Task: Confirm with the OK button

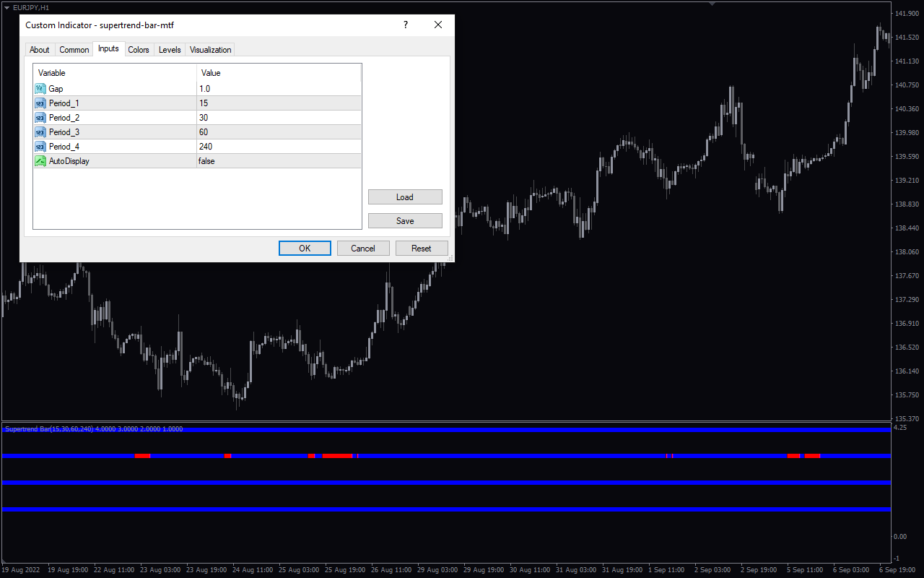Action: [305, 249]
